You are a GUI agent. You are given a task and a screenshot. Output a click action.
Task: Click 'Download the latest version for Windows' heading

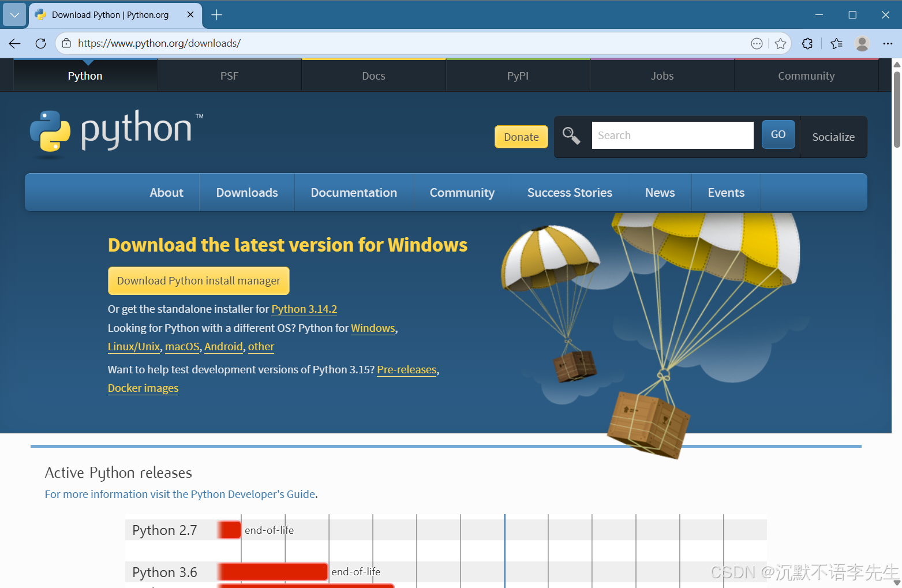[287, 245]
